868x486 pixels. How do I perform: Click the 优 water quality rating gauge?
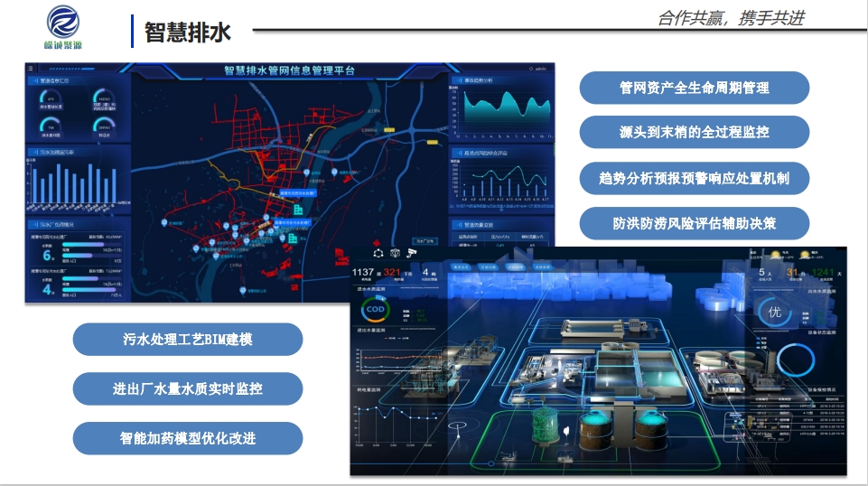point(774,313)
